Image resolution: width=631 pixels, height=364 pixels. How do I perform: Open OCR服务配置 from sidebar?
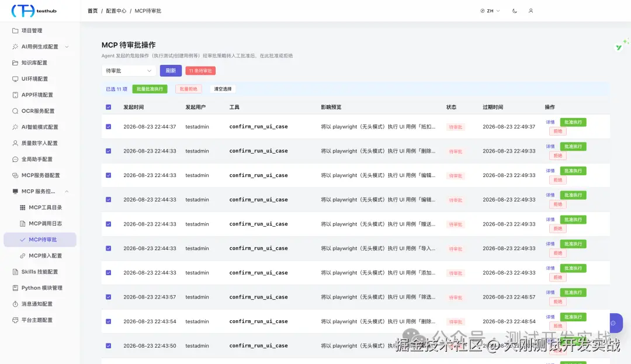(x=38, y=111)
